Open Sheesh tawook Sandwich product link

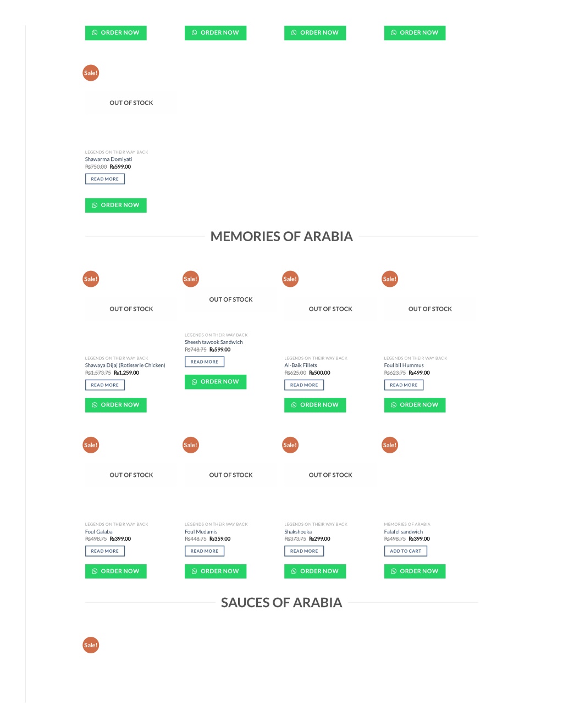point(213,342)
